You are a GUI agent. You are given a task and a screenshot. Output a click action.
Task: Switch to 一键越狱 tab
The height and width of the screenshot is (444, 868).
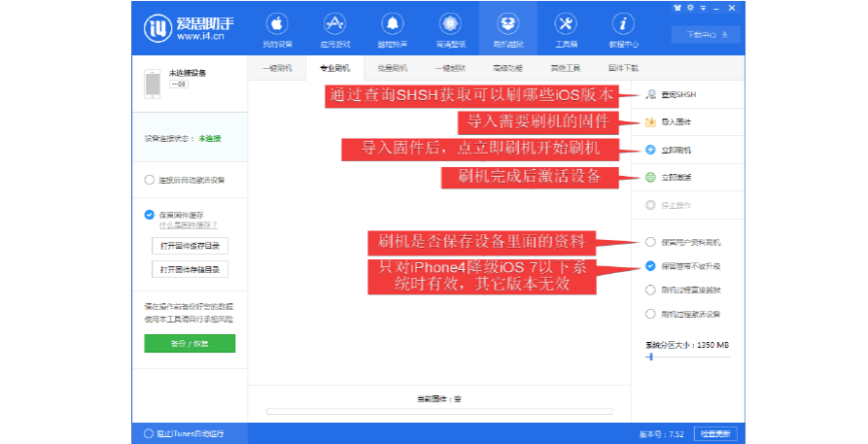coord(450,68)
